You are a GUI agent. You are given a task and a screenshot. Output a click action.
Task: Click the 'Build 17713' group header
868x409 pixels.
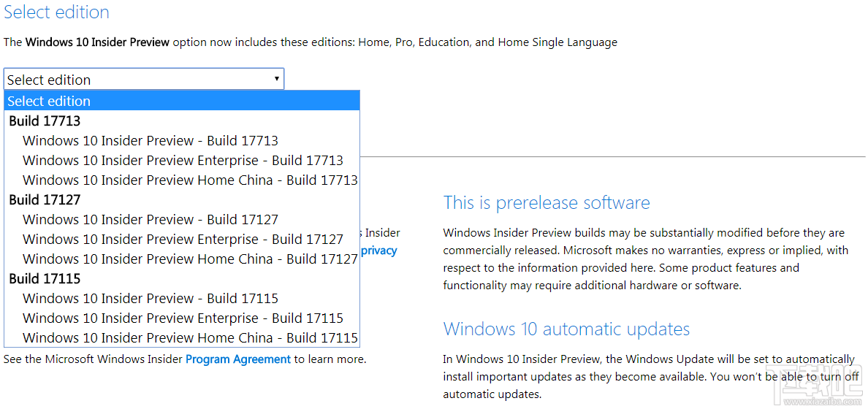coord(45,121)
